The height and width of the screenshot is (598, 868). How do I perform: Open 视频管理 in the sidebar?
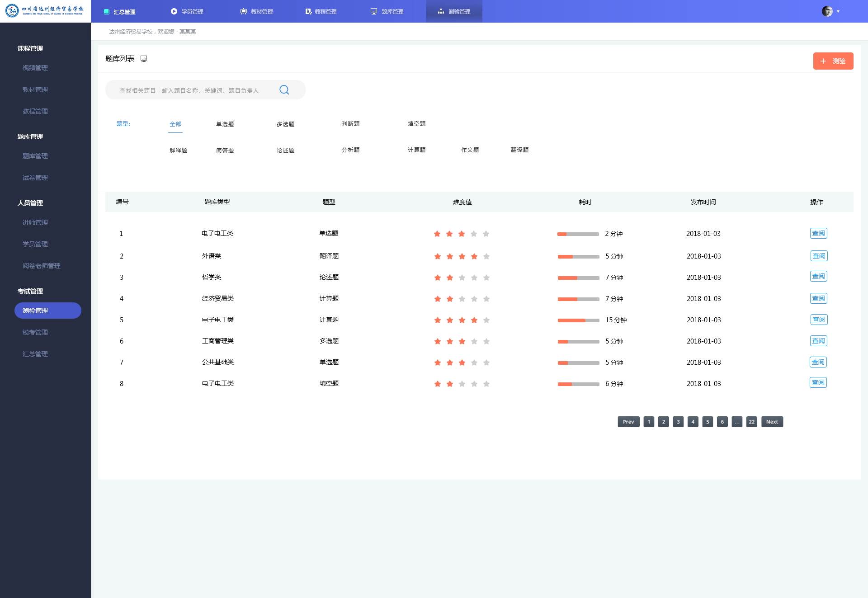(35, 68)
